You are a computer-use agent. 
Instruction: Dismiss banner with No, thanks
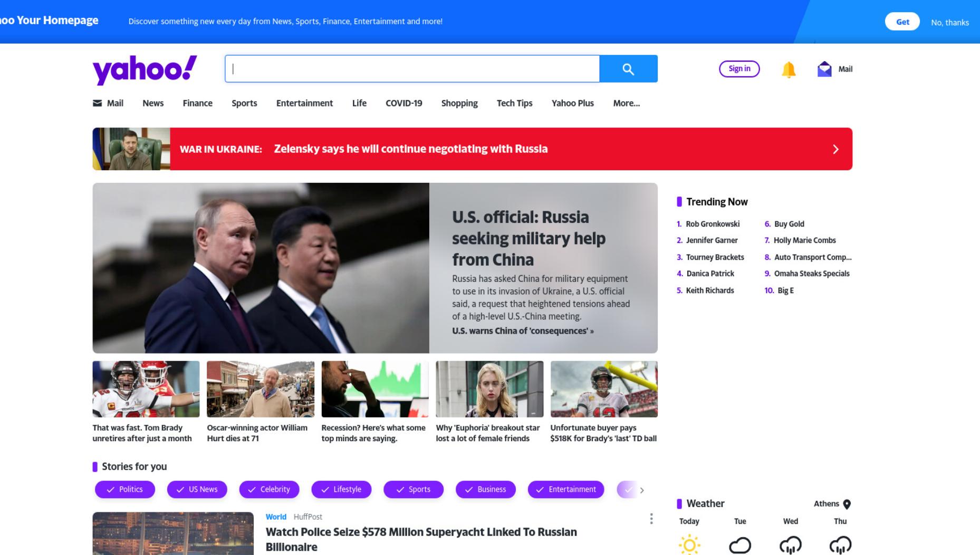pyautogui.click(x=950, y=23)
